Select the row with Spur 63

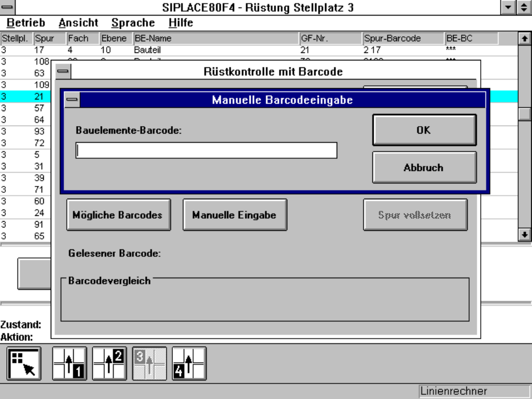[25, 73]
